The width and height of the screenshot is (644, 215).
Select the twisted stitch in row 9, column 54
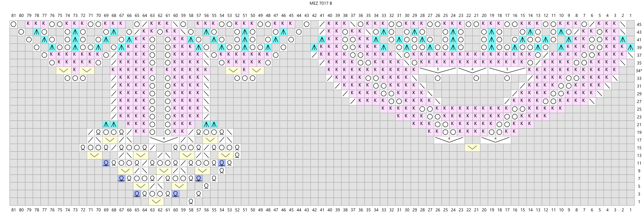[222, 171]
